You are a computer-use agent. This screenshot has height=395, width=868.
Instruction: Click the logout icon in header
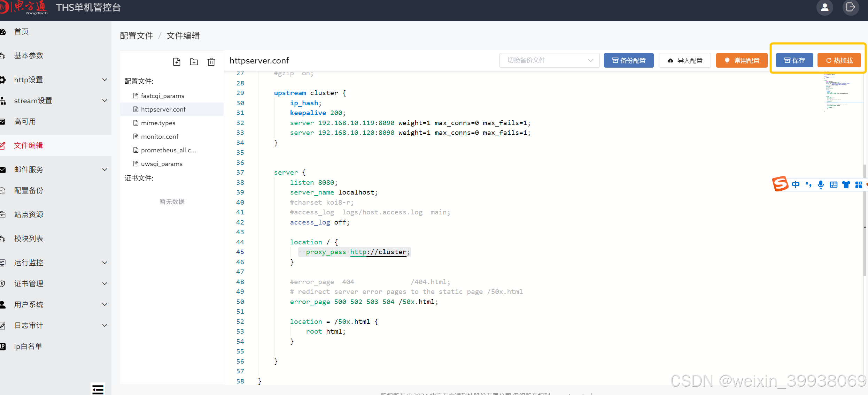click(x=851, y=7)
